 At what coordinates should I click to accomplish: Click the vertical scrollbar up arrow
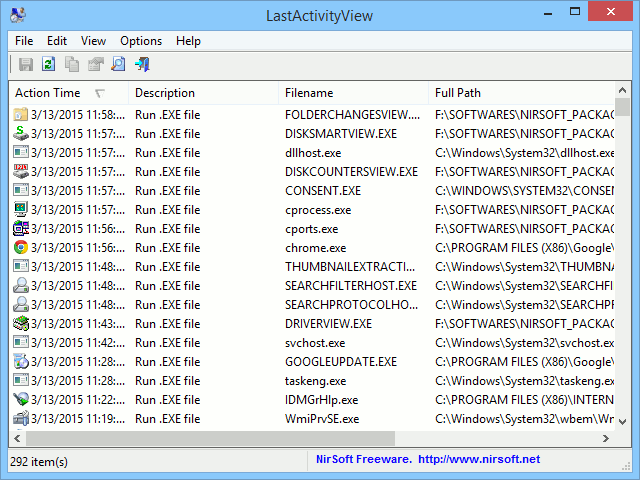(x=622, y=90)
